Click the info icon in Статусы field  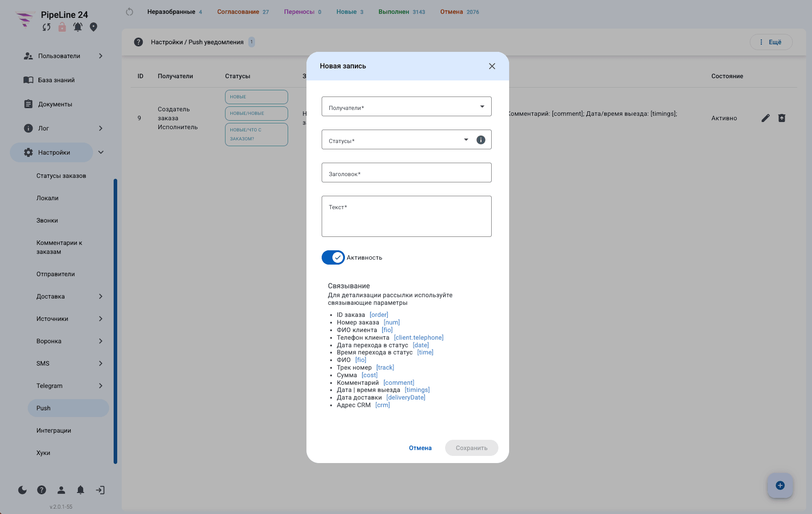(x=481, y=140)
